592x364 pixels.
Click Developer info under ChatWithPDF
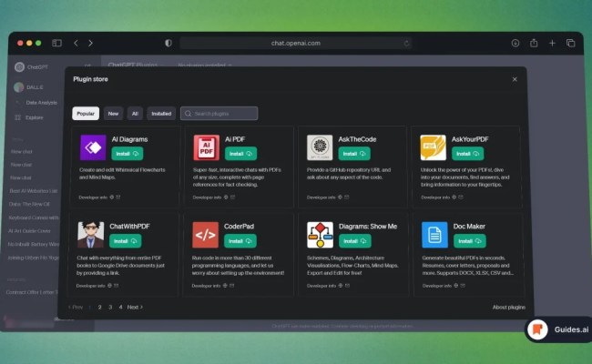[x=90, y=286]
